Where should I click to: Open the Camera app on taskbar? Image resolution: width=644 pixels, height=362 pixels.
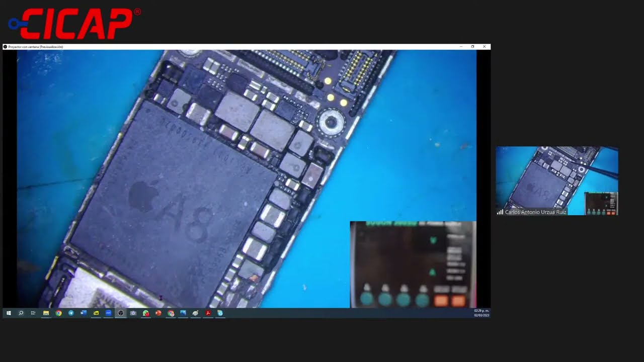coord(133,313)
